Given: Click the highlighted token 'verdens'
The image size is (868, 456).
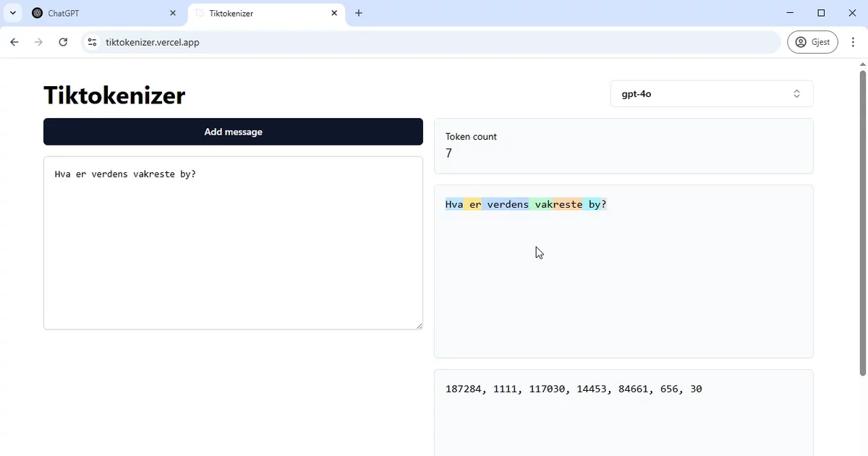Looking at the screenshot, I should pyautogui.click(x=506, y=204).
